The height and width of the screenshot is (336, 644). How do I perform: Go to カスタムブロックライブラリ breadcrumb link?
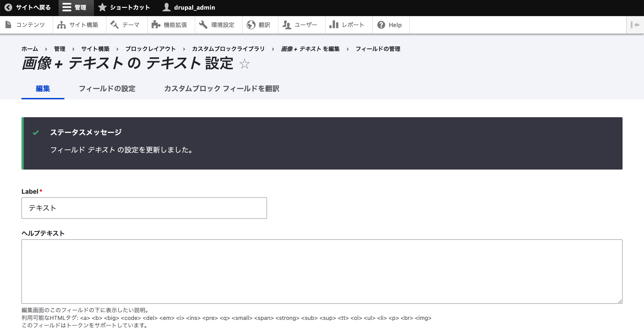pyautogui.click(x=228, y=49)
